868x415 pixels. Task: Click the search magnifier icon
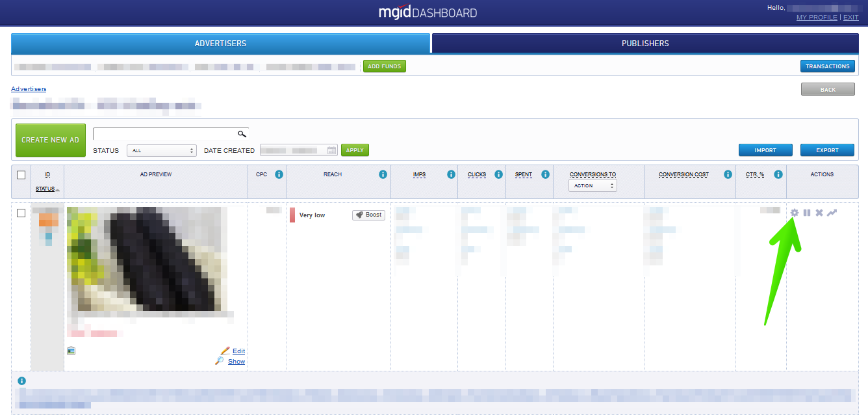pyautogui.click(x=242, y=134)
